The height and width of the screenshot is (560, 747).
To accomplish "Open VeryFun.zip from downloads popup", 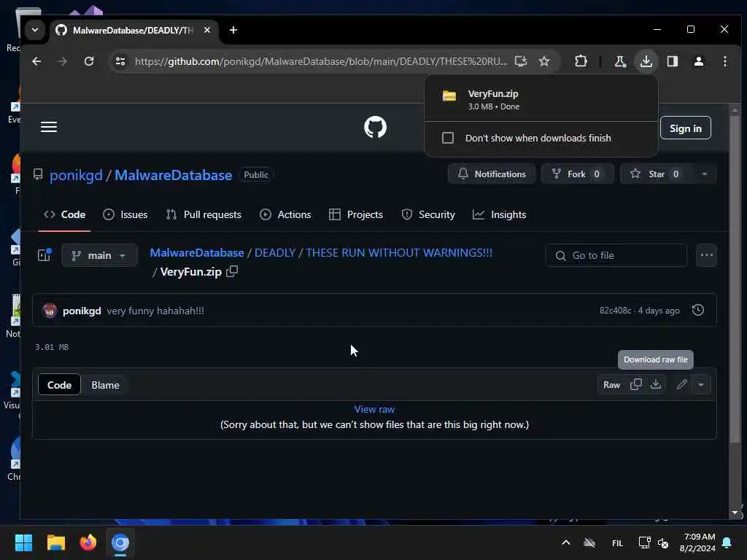I will click(x=541, y=99).
